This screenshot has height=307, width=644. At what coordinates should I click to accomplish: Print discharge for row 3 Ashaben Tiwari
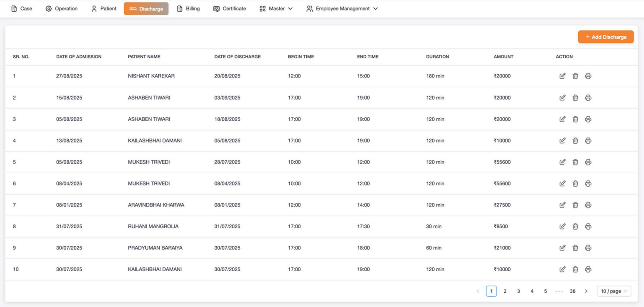click(x=588, y=119)
